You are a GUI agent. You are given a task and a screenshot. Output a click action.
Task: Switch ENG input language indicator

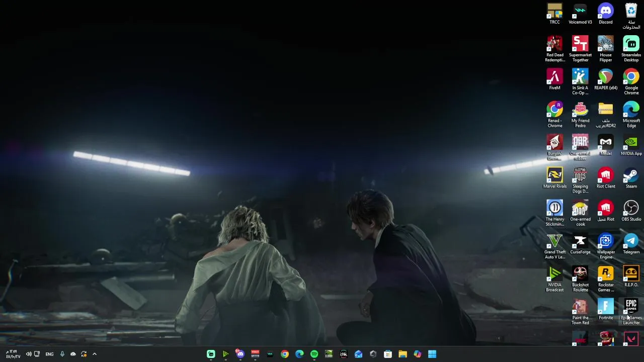pos(49,354)
